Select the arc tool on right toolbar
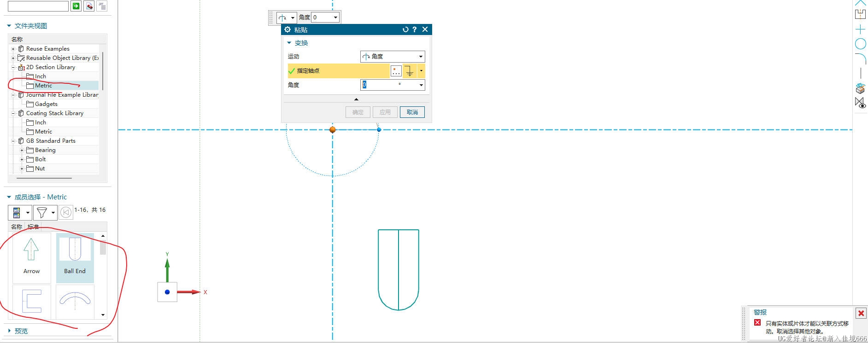 [x=860, y=58]
